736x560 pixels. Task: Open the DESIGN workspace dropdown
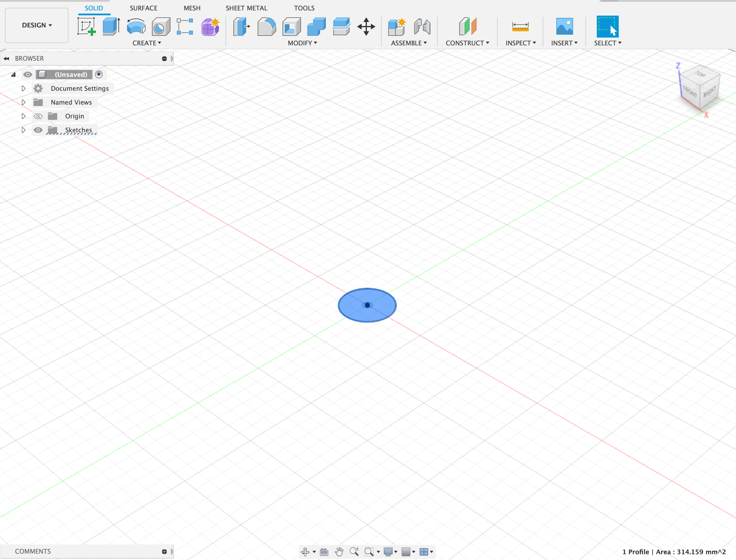click(x=37, y=25)
